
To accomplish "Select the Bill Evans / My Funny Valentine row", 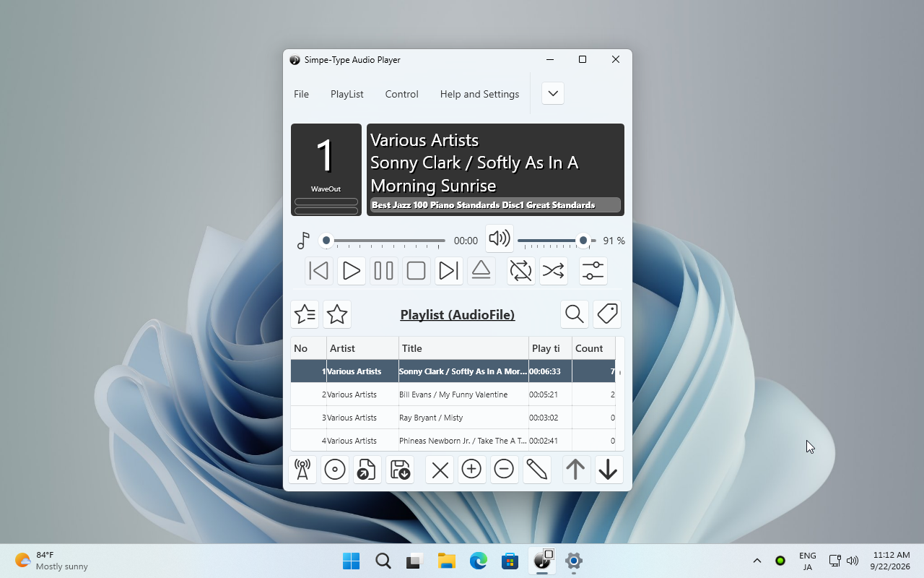I will [453, 394].
